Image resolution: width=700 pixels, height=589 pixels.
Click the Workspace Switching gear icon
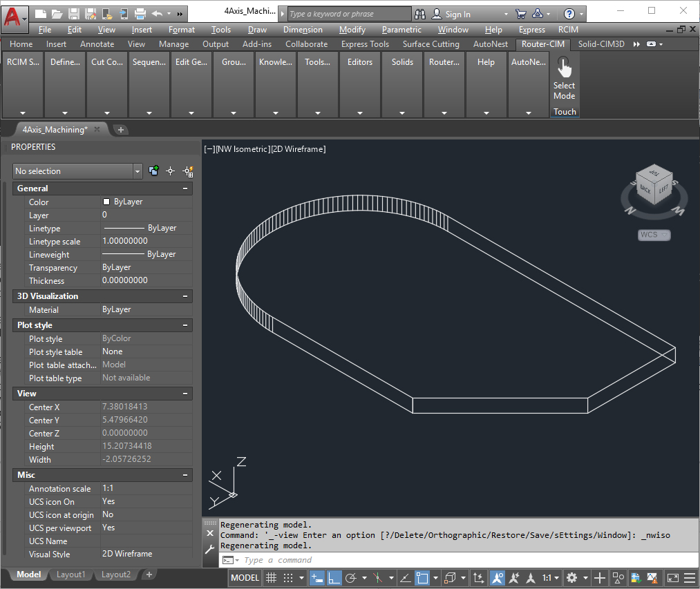click(x=571, y=578)
